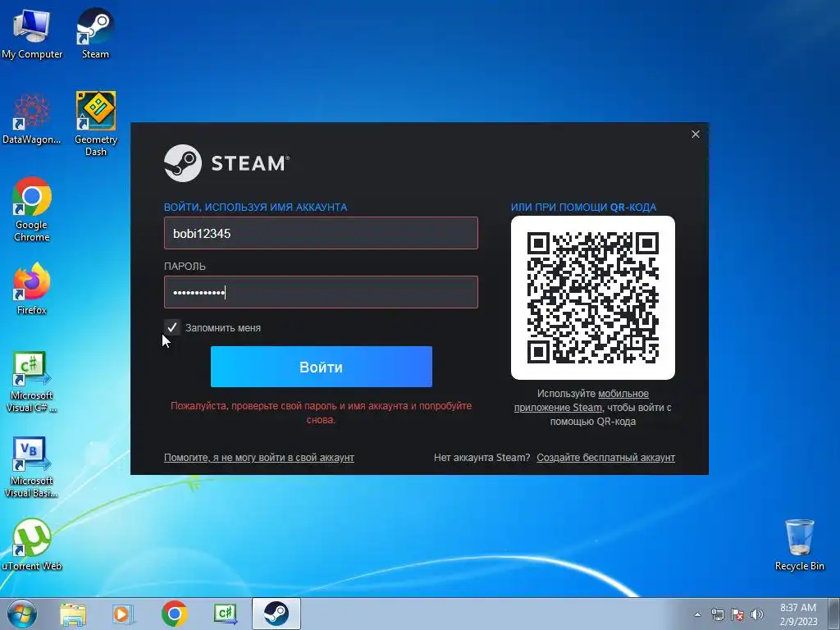Select the Firefox desktop shortcut
Screen dimensions: 840x630
(32, 289)
